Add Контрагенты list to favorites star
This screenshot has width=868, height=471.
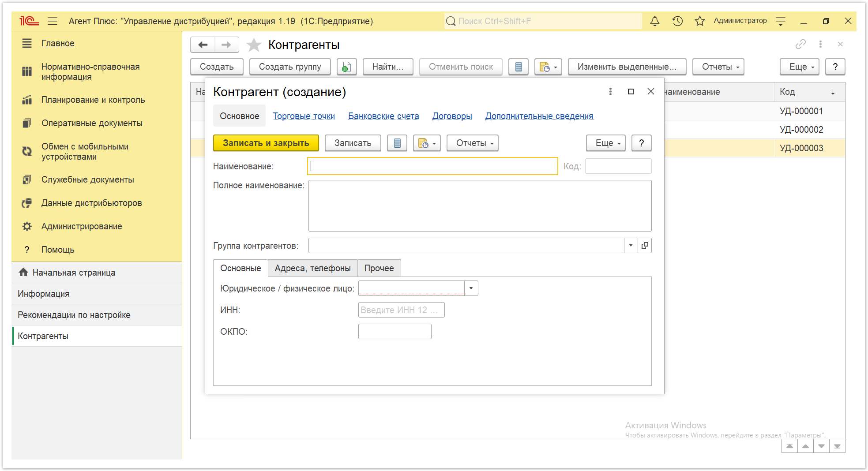click(254, 45)
